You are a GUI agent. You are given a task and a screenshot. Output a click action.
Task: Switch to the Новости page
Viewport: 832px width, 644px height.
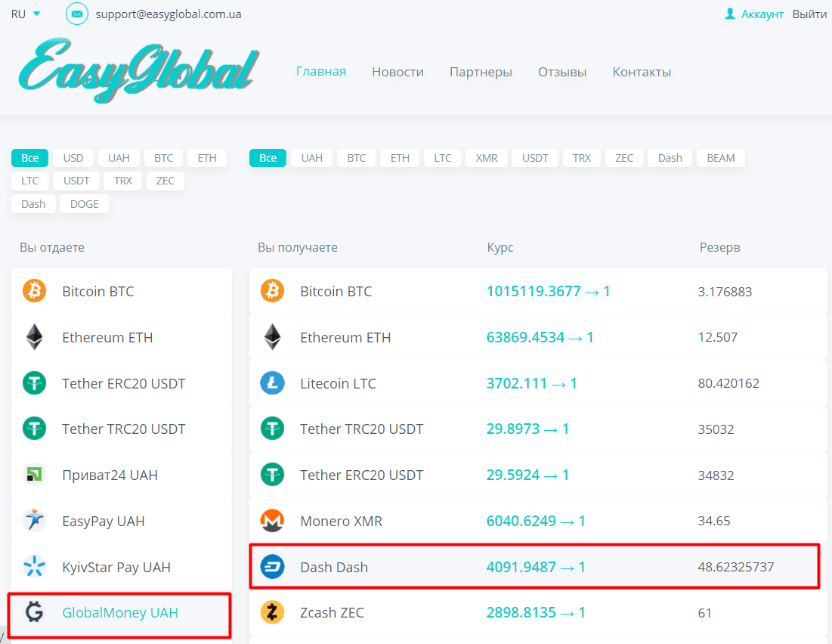click(x=397, y=71)
